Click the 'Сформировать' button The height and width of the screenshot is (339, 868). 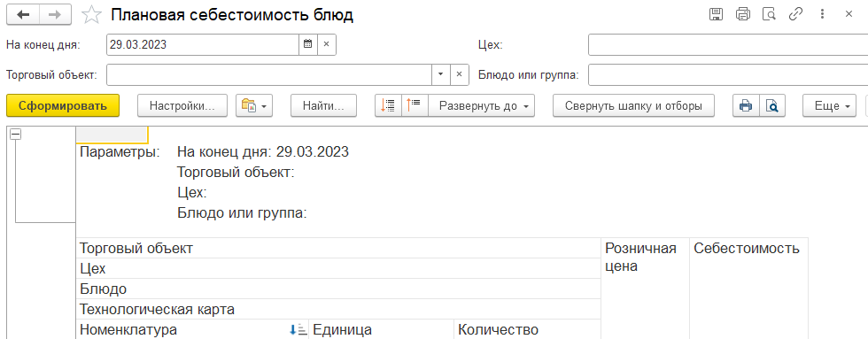[x=63, y=105]
